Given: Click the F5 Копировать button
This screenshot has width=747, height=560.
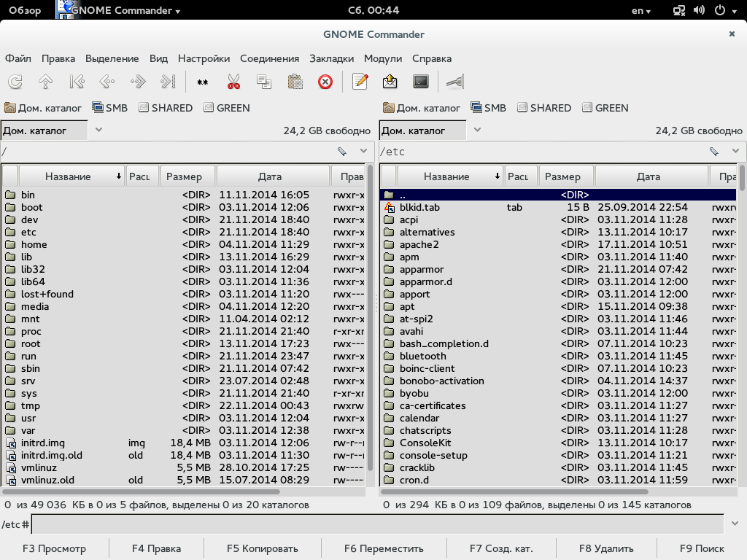Looking at the screenshot, I should coord(263,548).
